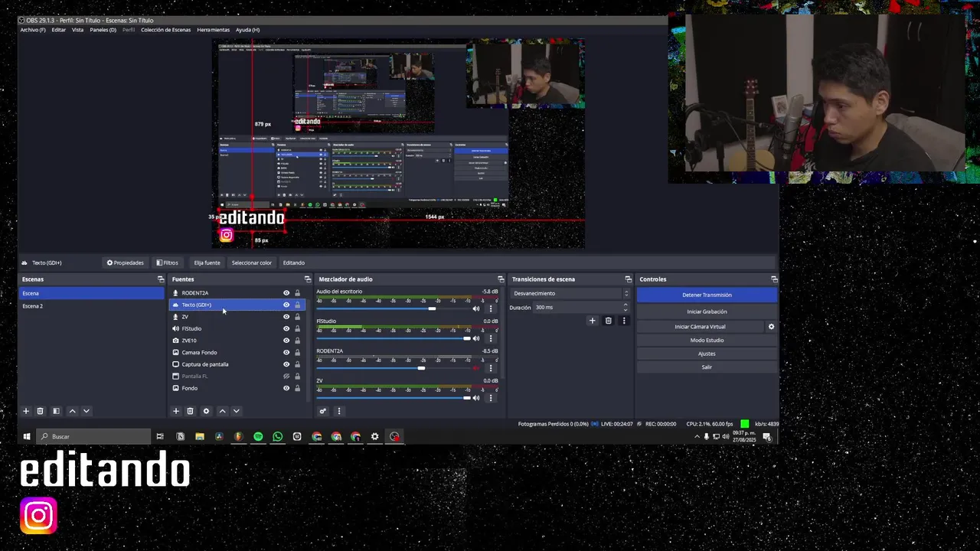
Task: Hide the FlStudio source
Action: 286,328
